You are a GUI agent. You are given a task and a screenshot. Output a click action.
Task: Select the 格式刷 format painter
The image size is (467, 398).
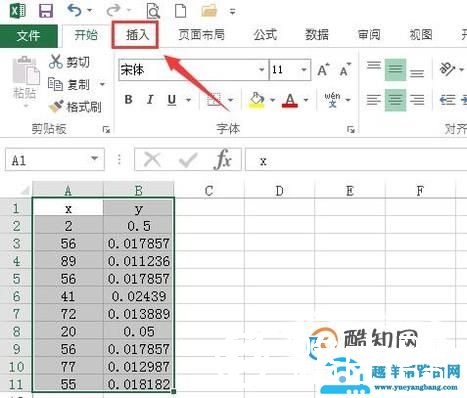[x=75, y=107]
